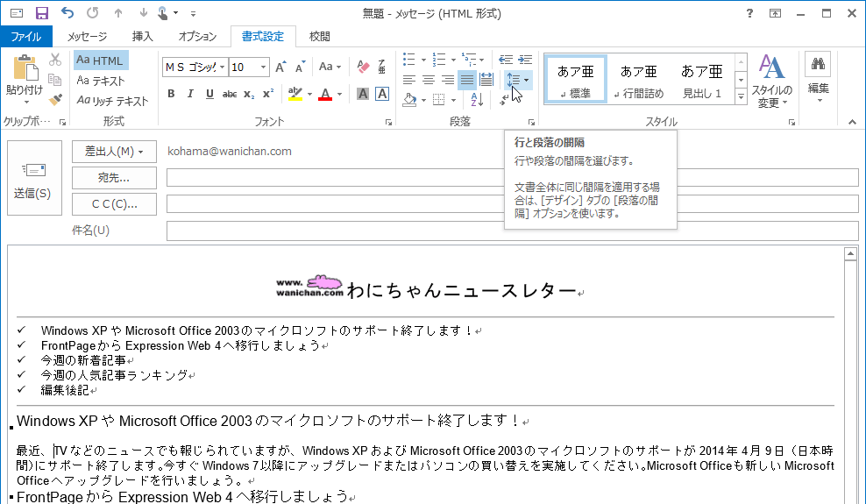Open the Find binoculars editing icon
This screenshot has height=504, width=866.
(x=818, y=64)
